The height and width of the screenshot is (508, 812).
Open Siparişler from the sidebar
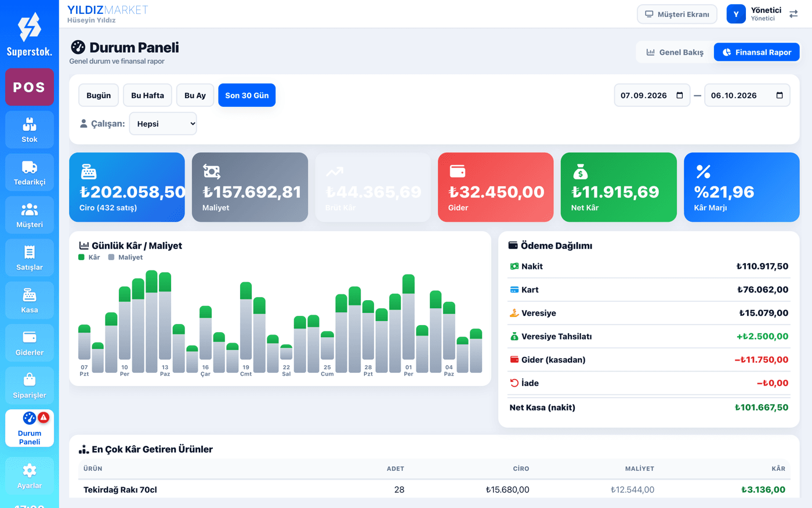coord(30,385)
